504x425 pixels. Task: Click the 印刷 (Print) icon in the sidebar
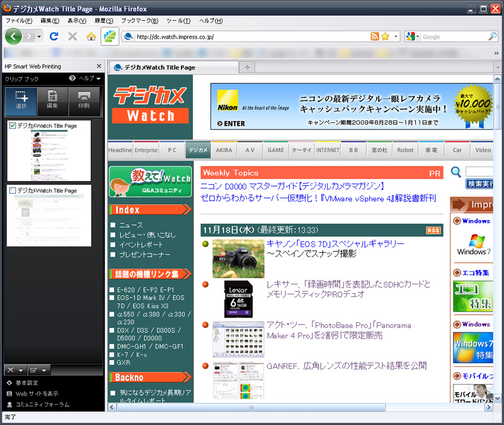click(x=84, y=97)
